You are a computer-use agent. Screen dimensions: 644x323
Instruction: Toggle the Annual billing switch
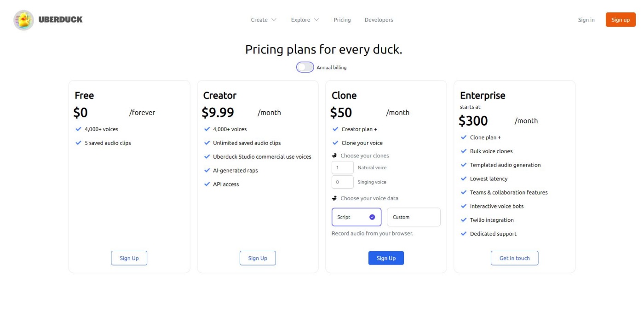[x=305, y=67]
